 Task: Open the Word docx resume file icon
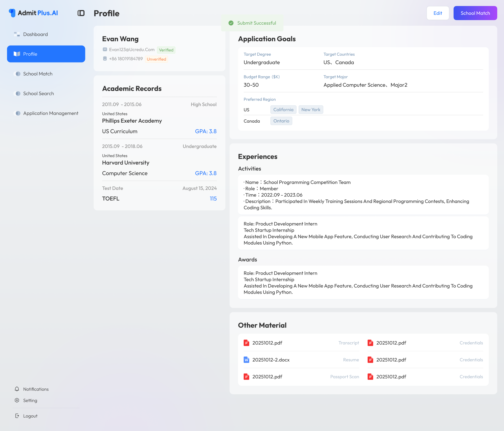click(x=246, y=360)
